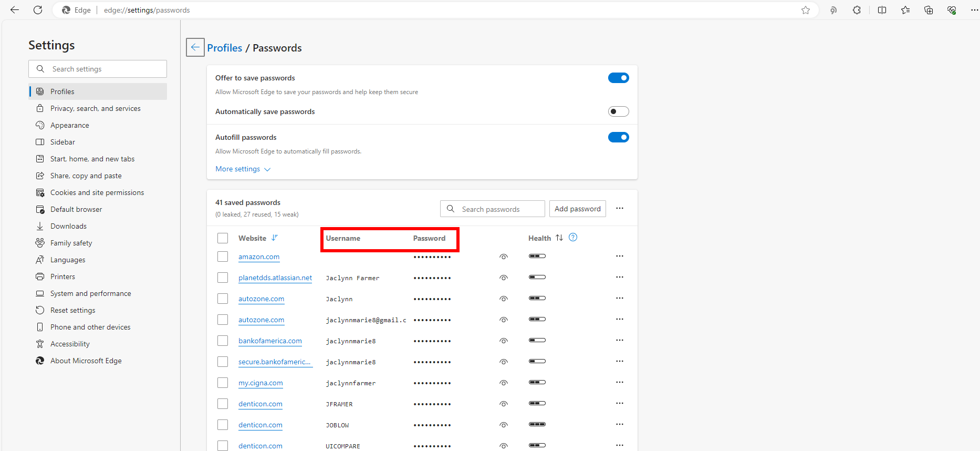Click the Health help question mark icon
The width and height of the screenshot is (980, 451).
[x=573, y=238]
